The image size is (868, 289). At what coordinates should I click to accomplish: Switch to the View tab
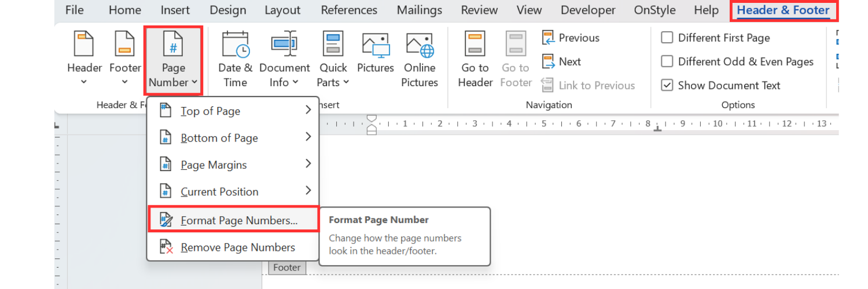click(x=529, y=10)
